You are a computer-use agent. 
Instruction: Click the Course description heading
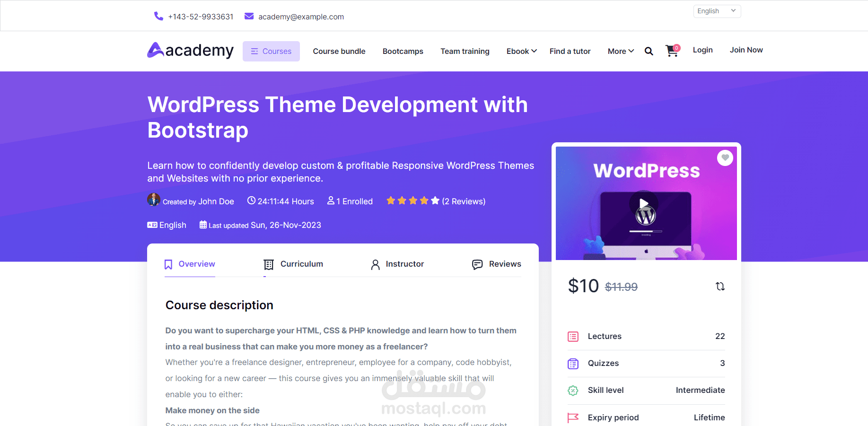[219, 305]
